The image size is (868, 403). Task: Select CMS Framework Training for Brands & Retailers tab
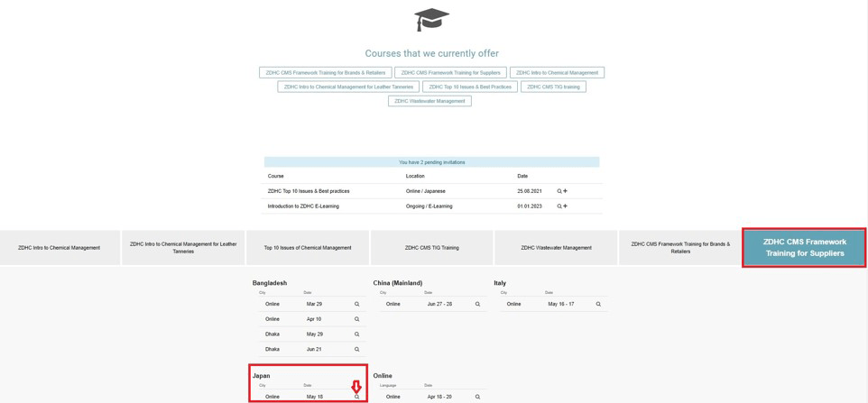click(x=680, y=248)
